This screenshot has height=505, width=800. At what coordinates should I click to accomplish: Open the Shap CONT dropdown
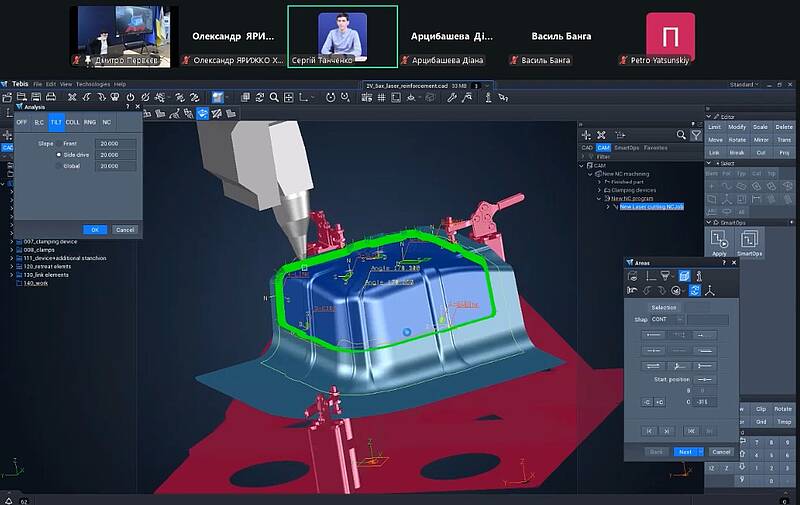click(668, 320)
